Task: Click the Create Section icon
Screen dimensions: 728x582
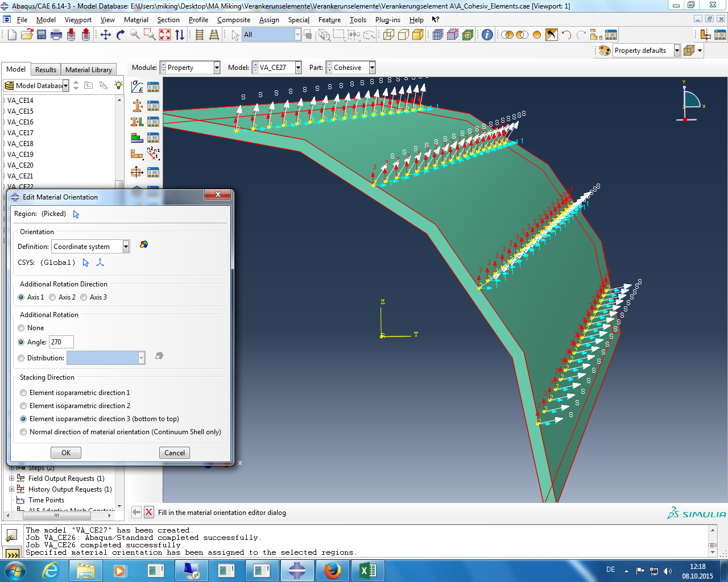Action: [137, 105]
